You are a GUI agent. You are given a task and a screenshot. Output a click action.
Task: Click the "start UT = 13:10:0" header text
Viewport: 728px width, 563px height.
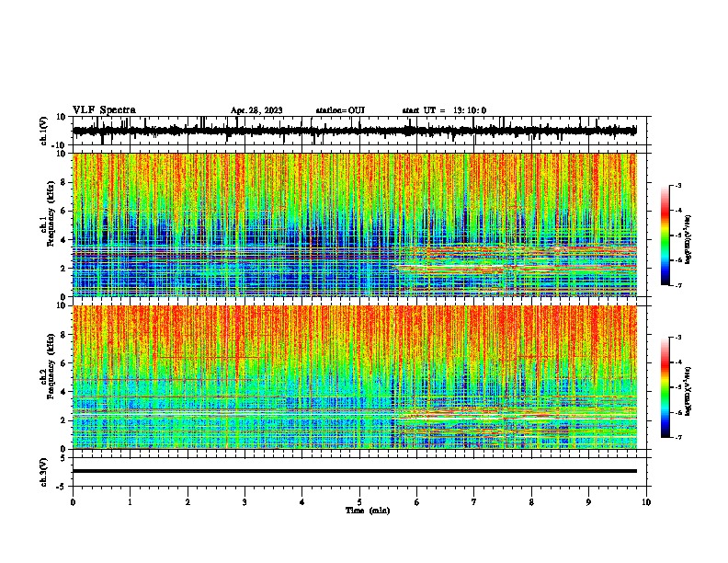click(x=444, y=110)
